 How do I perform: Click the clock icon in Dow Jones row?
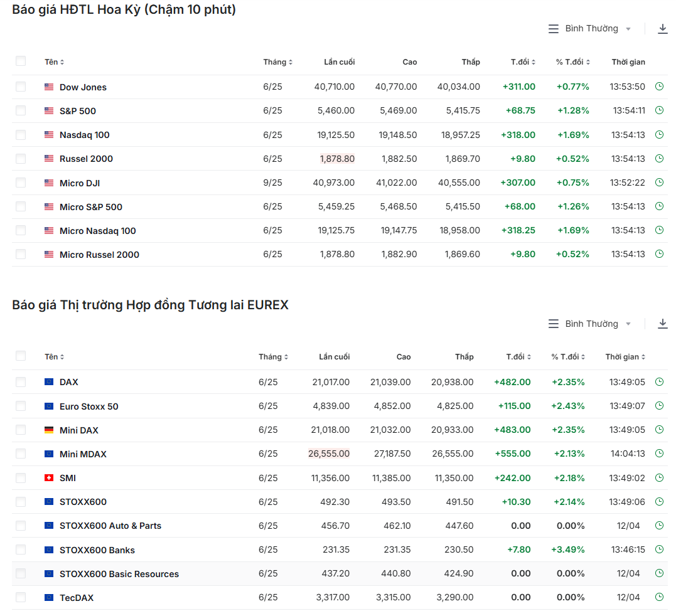pyautogui.click(x=659, y=87)
